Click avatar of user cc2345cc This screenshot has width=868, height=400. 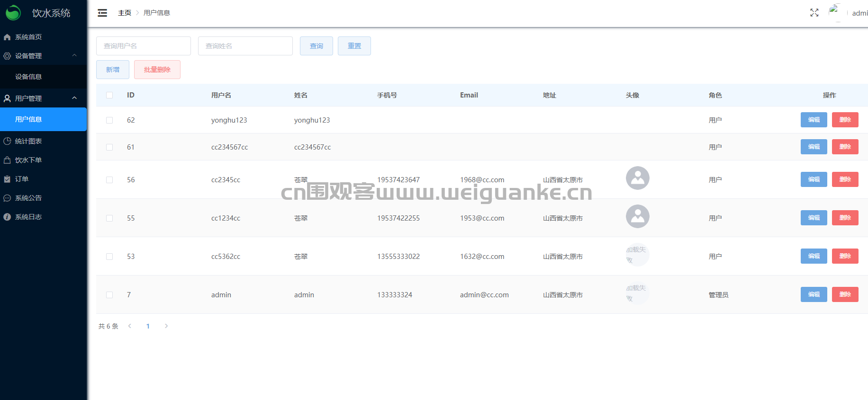pyautogui.click(x=637, y=178)
